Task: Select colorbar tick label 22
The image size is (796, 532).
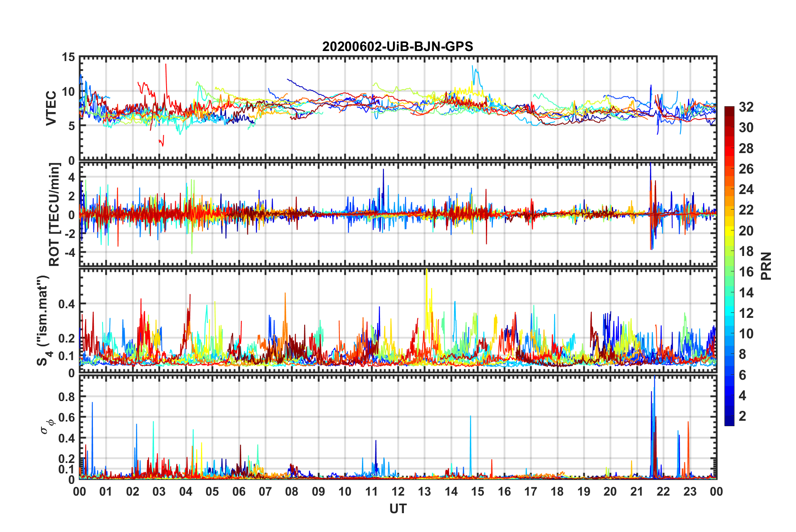Action: pyautogui.click(x=746, y=210)
